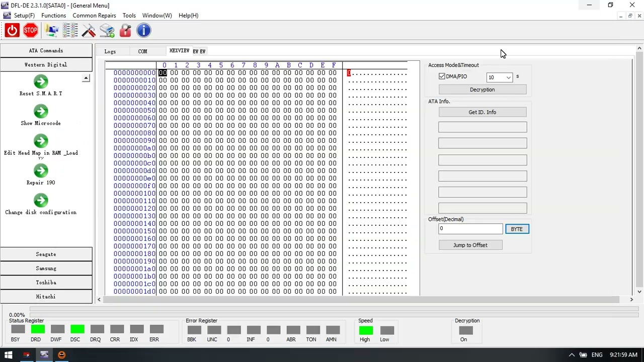Click the Jump to Offset button
The image size is (644, 362).
tap(470, 245)
